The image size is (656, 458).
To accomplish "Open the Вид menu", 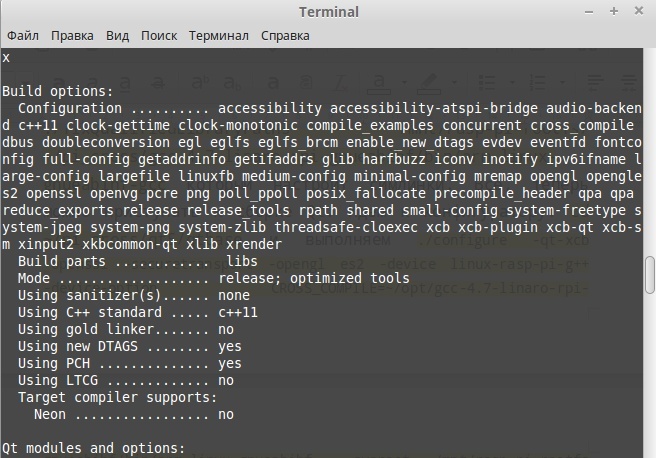I will (x=118, y=35).
